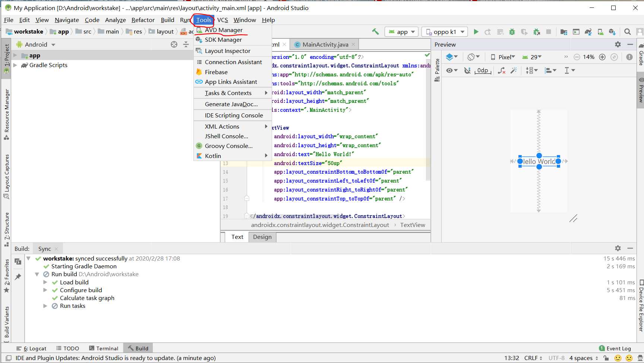Viewport: 644px width, 363px height.
Task: Switch to the Design editor tab
Action: (x=262, y=237)
